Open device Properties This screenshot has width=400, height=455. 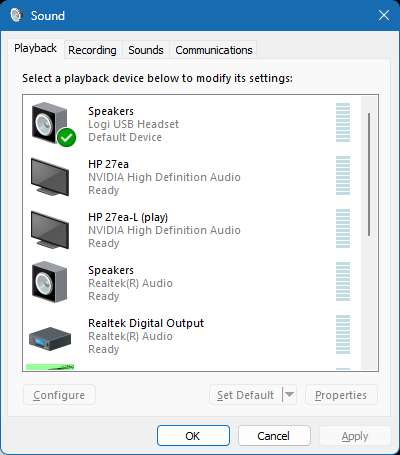[341, 395]
